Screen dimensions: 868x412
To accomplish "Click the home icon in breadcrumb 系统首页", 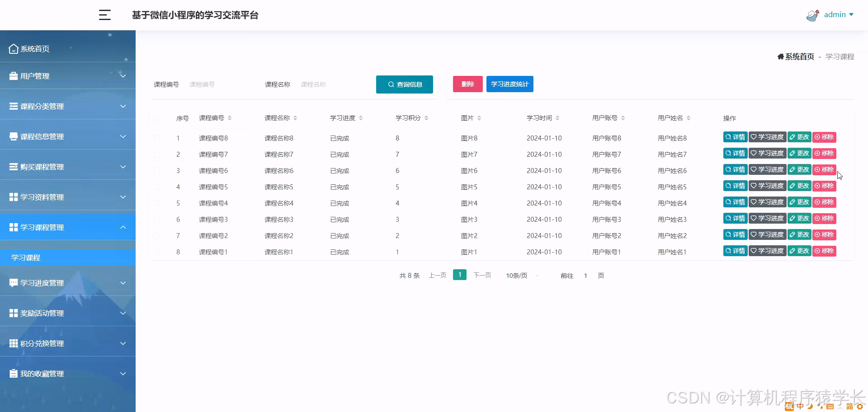I will coord(780,56).
